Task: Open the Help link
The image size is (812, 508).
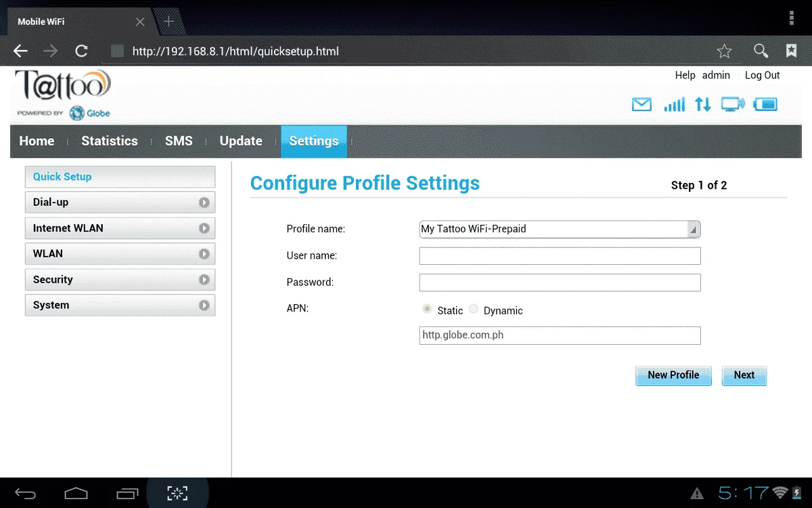Action: [x=685, y=75]
